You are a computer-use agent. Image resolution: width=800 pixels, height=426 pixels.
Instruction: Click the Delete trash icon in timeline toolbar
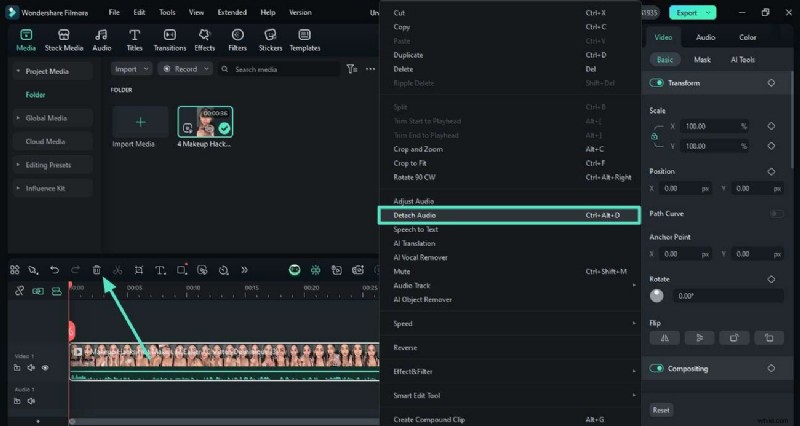coord(96,270)
